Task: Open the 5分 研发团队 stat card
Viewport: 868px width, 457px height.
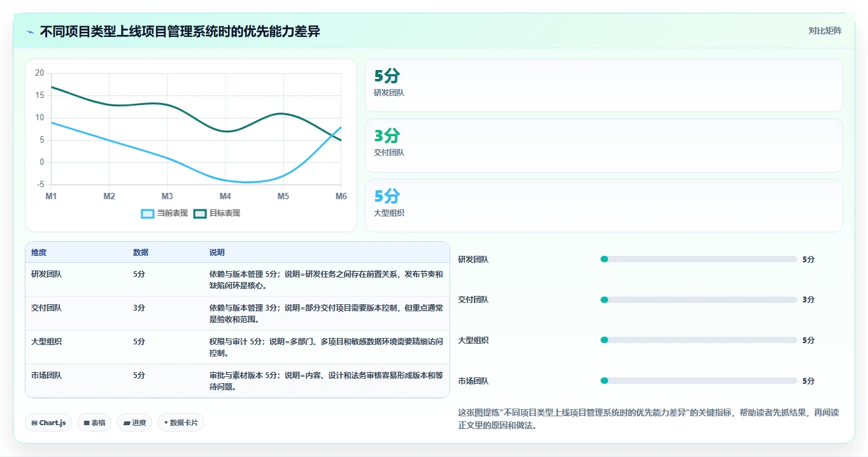Action: [604, 85]
